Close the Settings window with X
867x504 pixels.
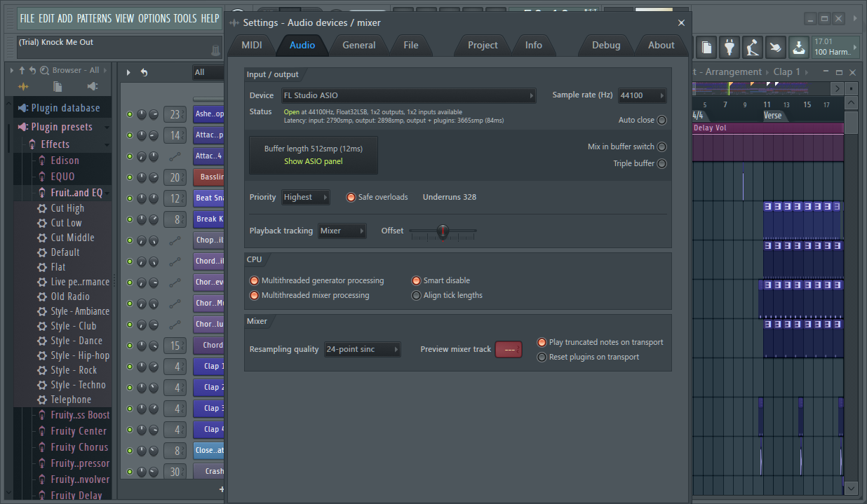681,22
